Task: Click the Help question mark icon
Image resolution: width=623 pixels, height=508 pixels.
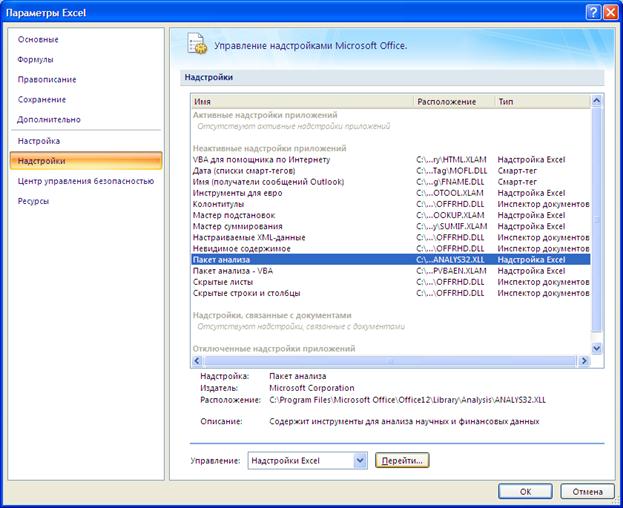Action: pyautogui.click(x=593, y=12)
